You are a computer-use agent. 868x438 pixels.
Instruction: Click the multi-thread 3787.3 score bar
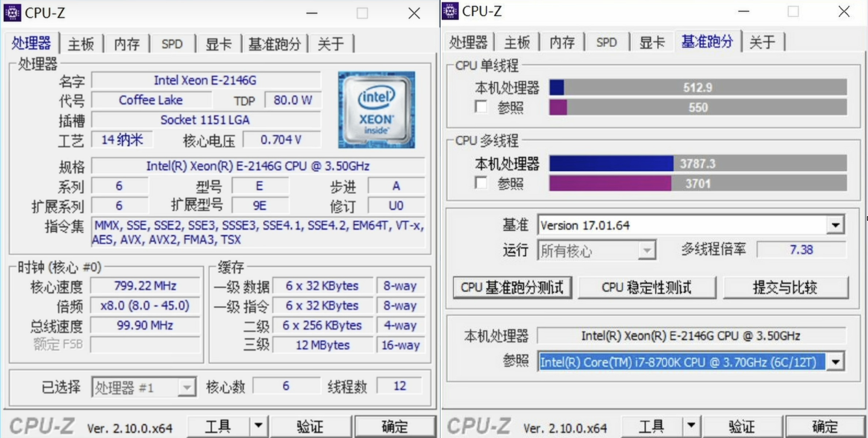pos(698,163)
